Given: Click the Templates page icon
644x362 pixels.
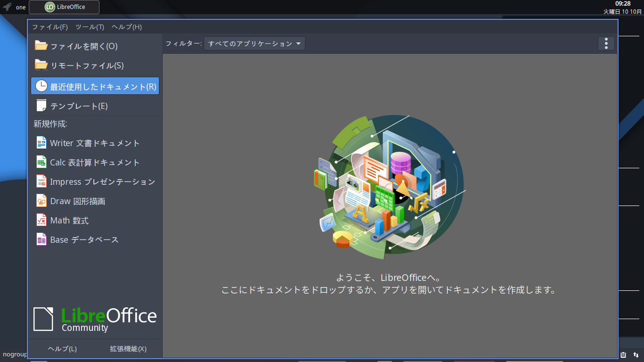Looking at the screenshot, I should point(41,106).
